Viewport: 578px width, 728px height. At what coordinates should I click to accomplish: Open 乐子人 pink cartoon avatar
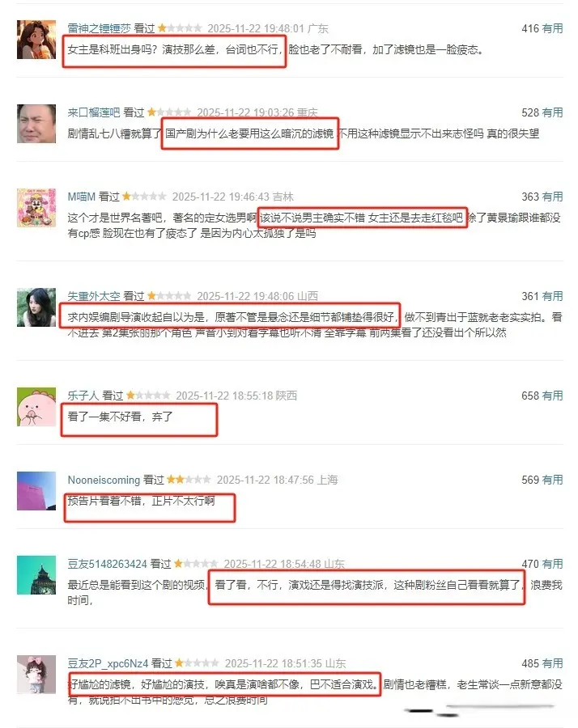[36, 407]
